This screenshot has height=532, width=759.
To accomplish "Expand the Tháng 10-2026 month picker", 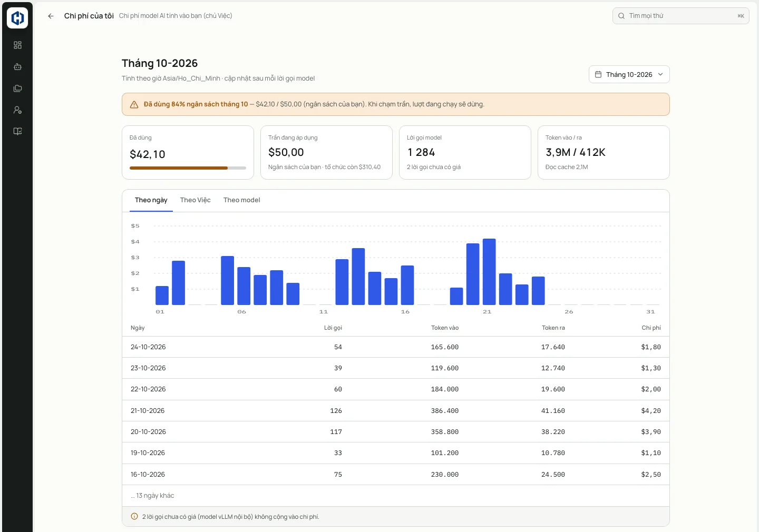I will pos(629,74).
